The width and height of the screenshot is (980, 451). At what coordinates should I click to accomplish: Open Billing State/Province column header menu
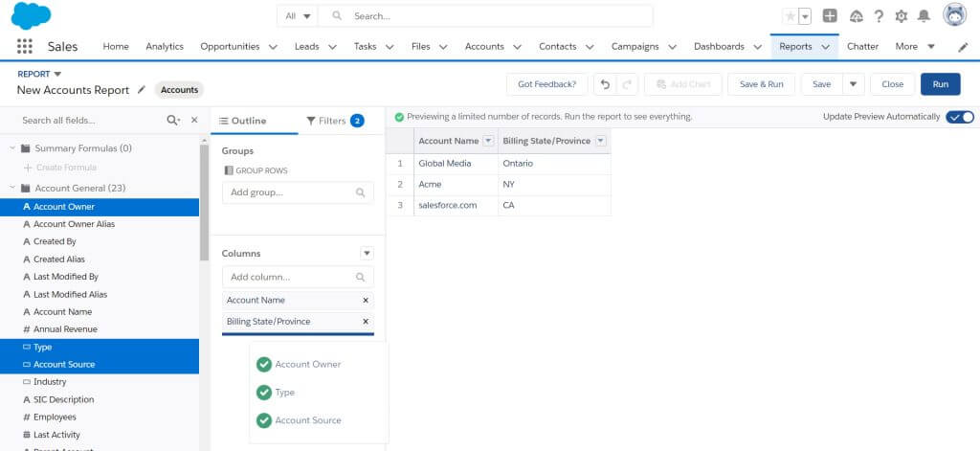(601, 142)
